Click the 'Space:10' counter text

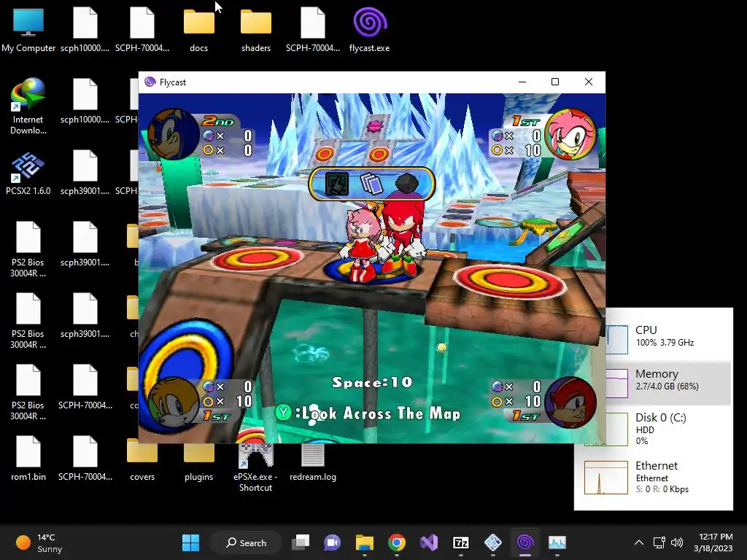click(x=372, y=382)
